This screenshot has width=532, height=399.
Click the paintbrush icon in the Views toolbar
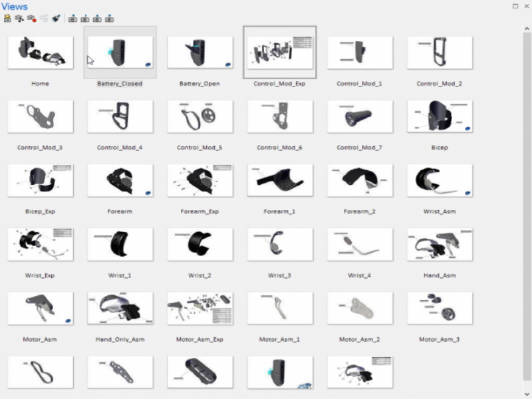point(55,18)
